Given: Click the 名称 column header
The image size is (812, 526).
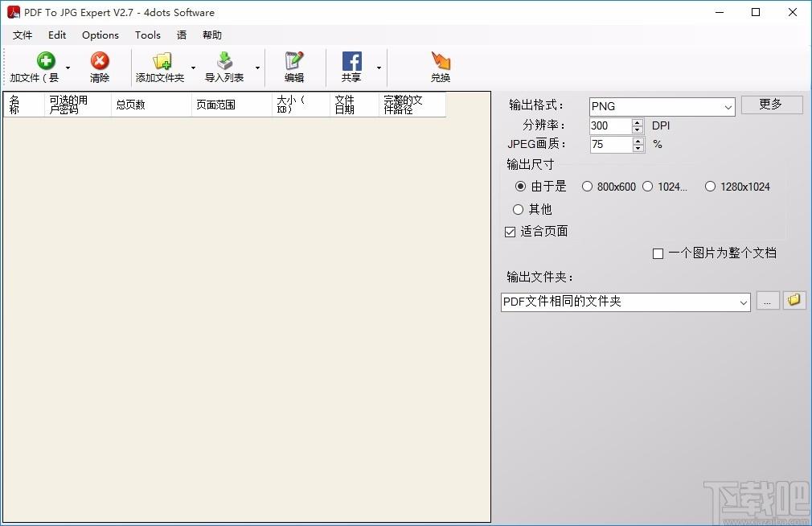Looking at the screenshot, I should click(x=24, y=105).
